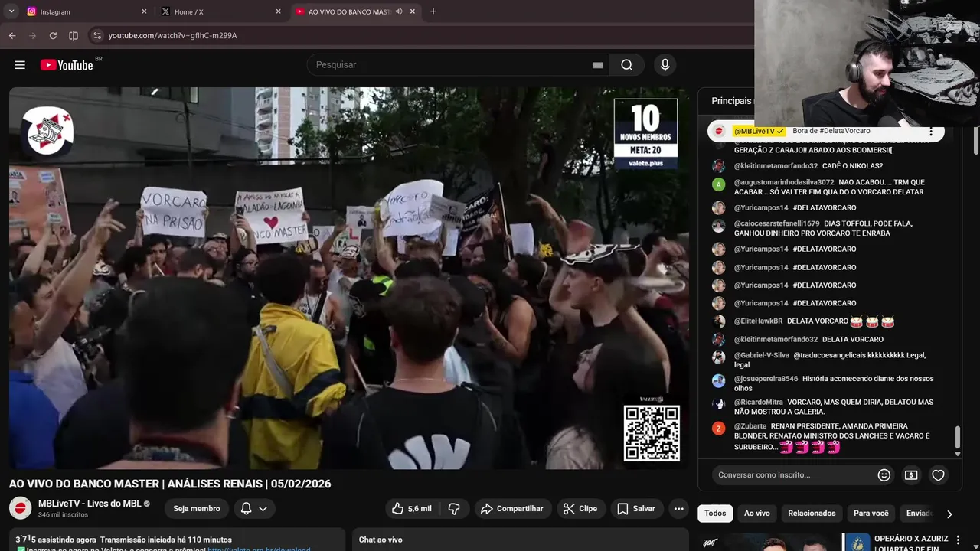Select the Para você filter chip
Viewport: 980px width, 551px height.
click(871, 514)
